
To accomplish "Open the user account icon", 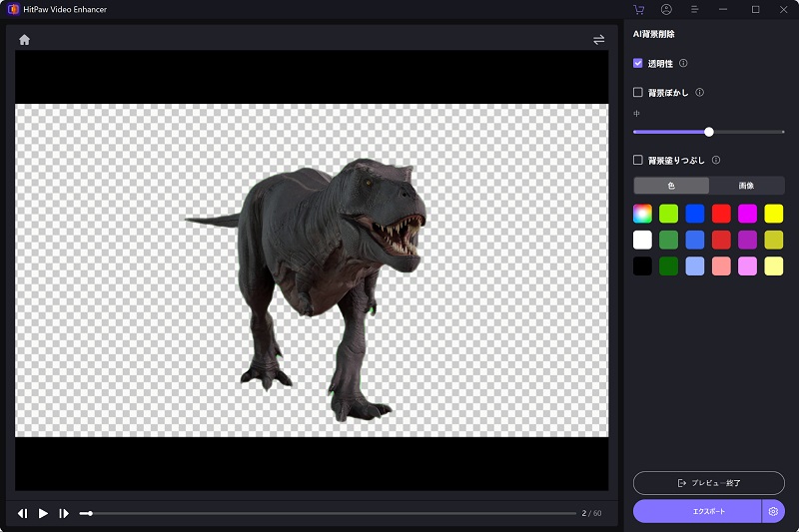I will pyautogui.click(x=666, y=9).
